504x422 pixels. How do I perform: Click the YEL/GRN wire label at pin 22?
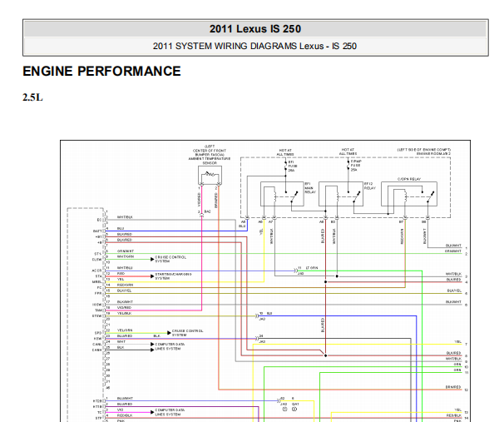tap(125, 330)
